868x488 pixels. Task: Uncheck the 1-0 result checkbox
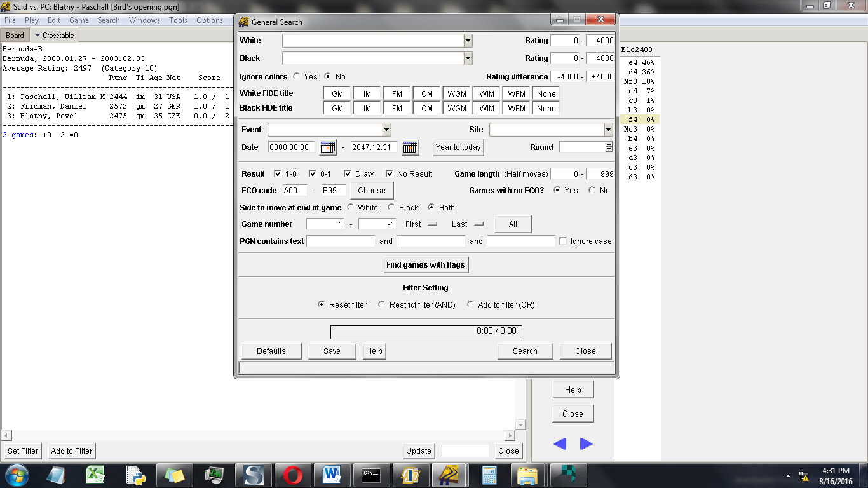tap(278, 173)
